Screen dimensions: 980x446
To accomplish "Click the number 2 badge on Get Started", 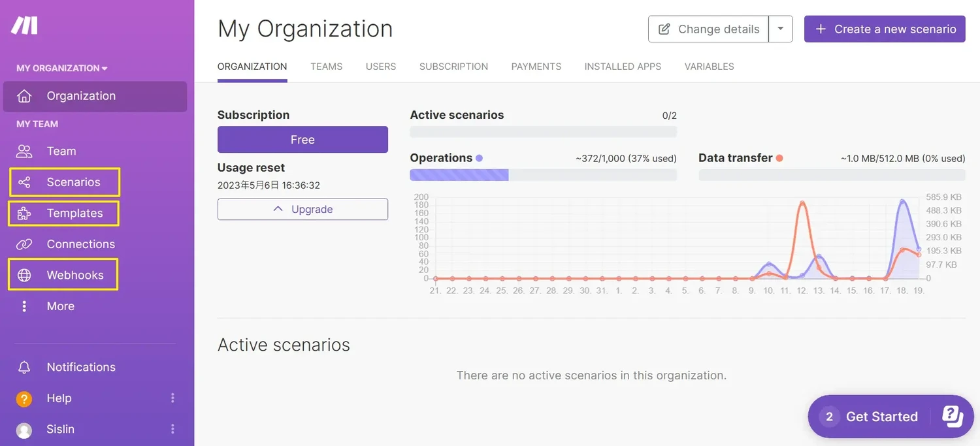I will click(x=829, y=417).
